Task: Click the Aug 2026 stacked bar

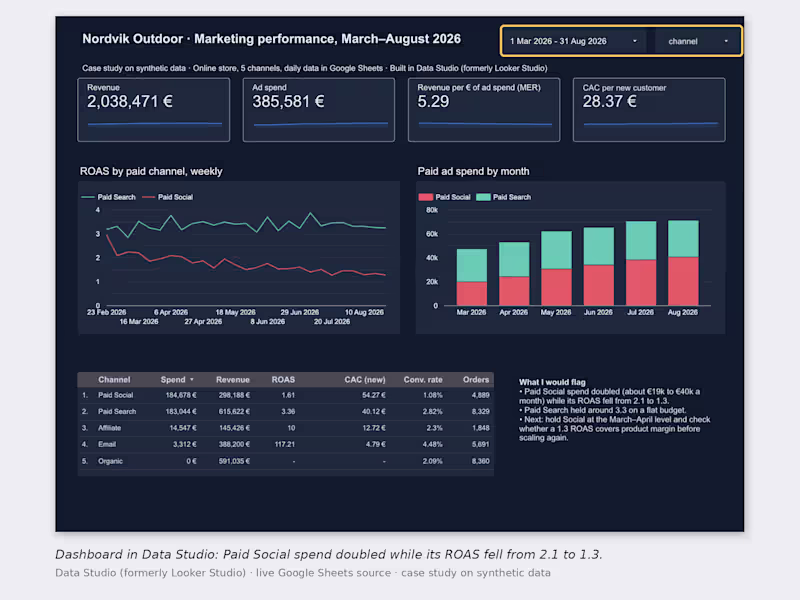Action: point(683,263)
